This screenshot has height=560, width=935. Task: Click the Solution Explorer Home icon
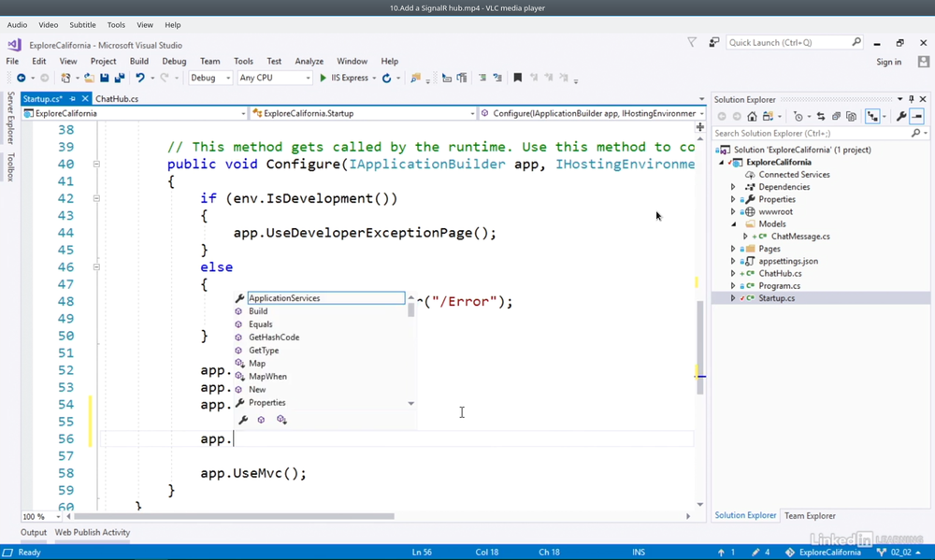[752, 116]
